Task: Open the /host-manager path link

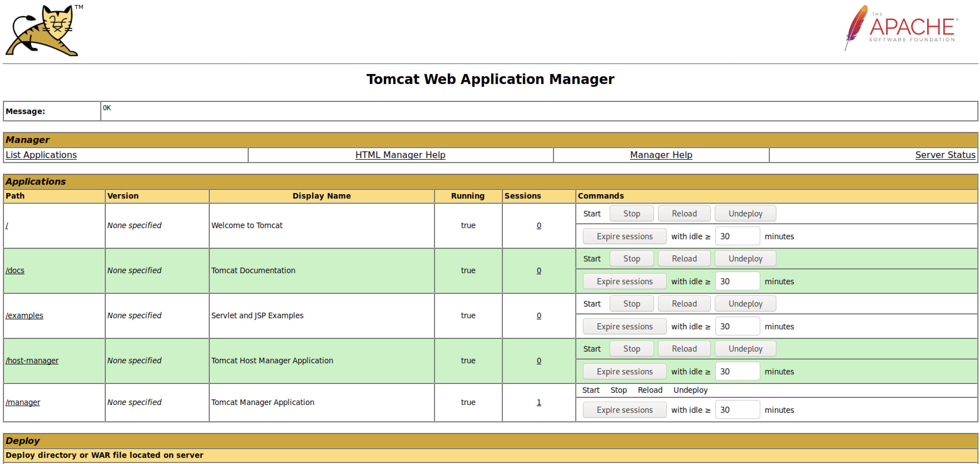Action: coord(32,361)
